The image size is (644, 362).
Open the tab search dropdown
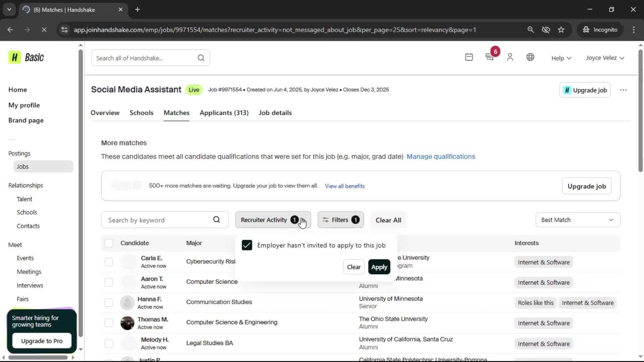9,10
